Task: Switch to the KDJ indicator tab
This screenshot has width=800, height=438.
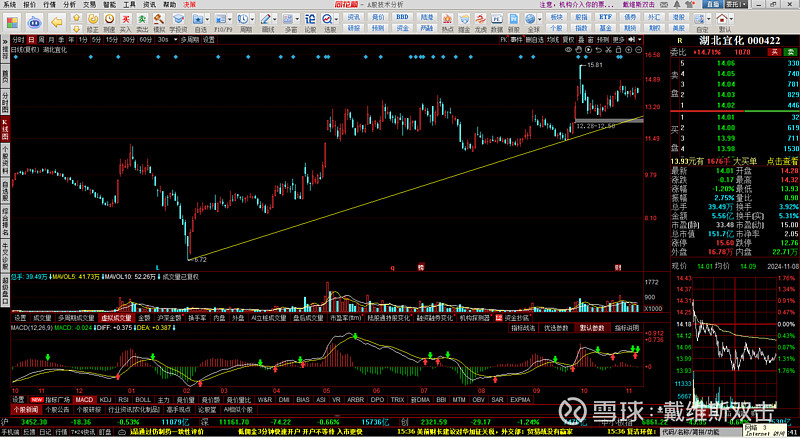Action: point(106,400)
